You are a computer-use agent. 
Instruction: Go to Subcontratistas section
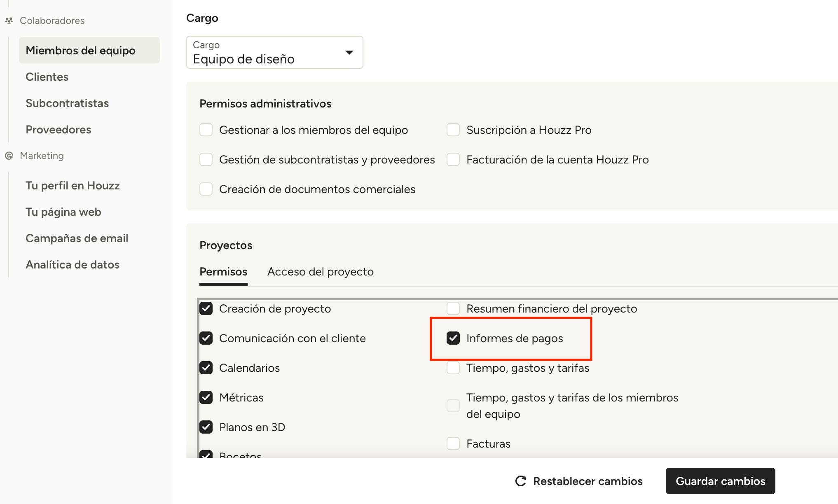pos(67,103)
